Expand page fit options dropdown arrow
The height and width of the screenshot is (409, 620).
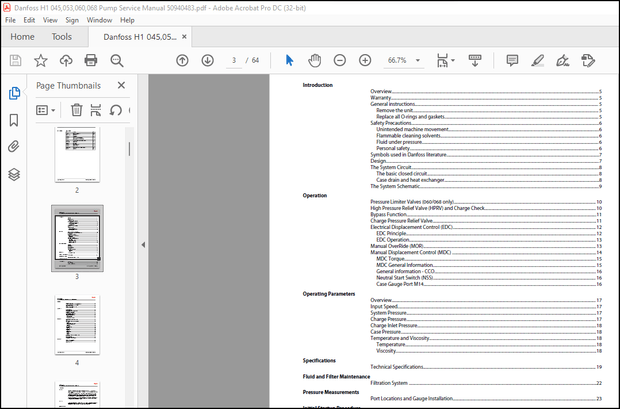click(453, 61)
